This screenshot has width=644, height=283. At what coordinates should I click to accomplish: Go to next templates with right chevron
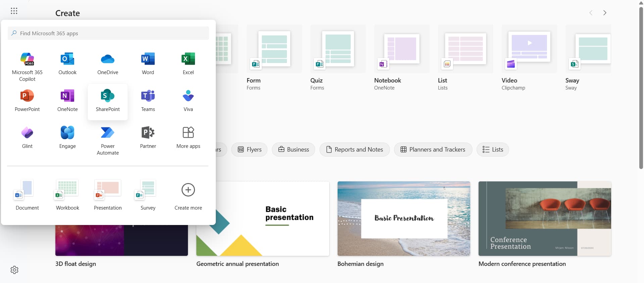[x=605, y=13]
